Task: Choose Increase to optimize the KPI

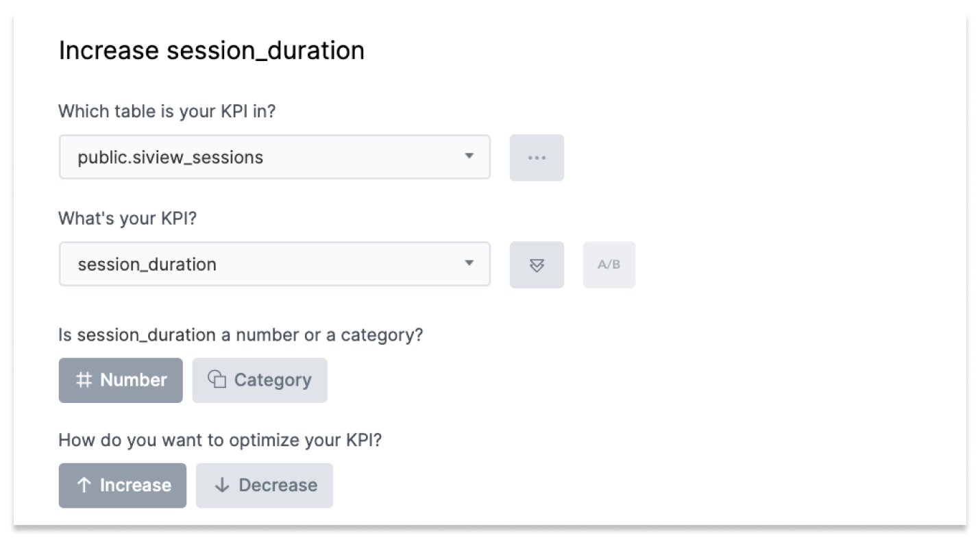Action: tap(123, 485)
